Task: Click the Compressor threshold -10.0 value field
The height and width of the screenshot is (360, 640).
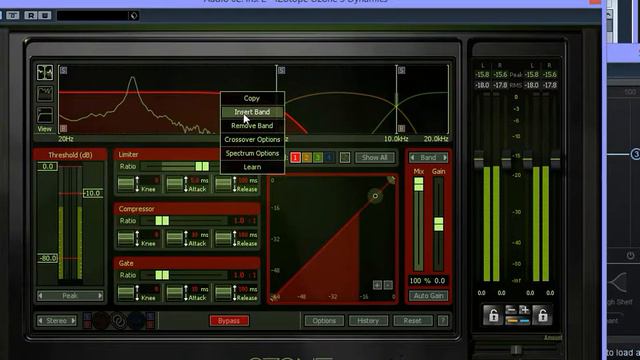Action: 93,193
